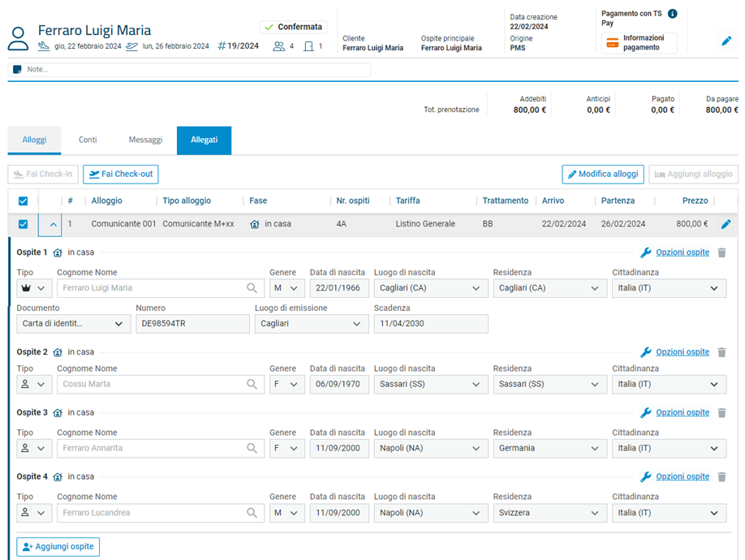Open Luogo di emissione Cagliari dropdown
Viewport: 745px width, 560px height.
click(312, 324)
